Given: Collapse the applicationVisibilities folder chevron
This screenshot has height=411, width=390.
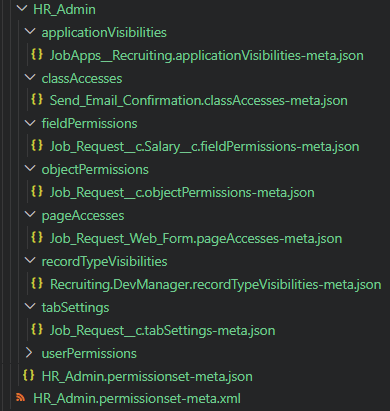Looking at the screenshot, I should 30,31.
